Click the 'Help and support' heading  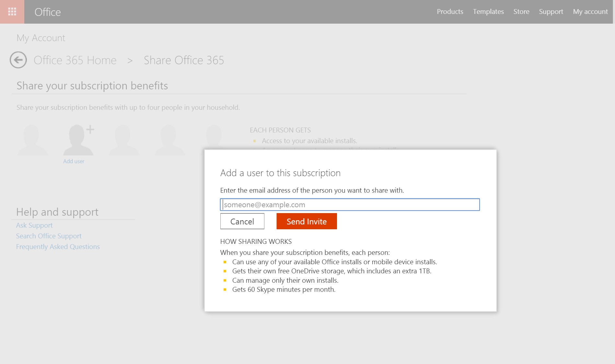pyautogui.click(x=57, y=212)
